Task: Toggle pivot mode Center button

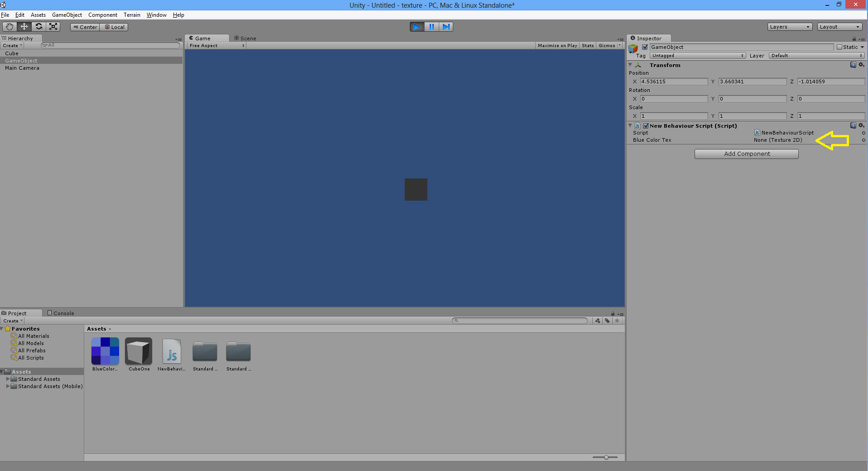Action: tap(85, 27)
